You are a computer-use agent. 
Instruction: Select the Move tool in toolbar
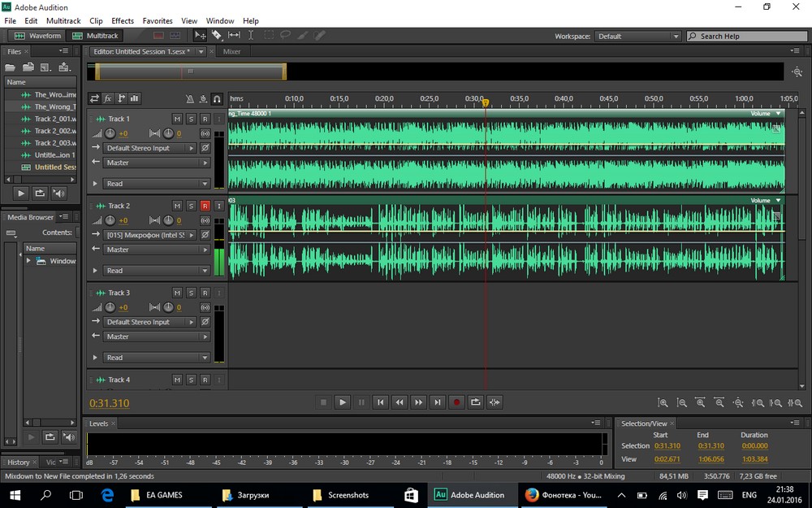pos(200,36)
